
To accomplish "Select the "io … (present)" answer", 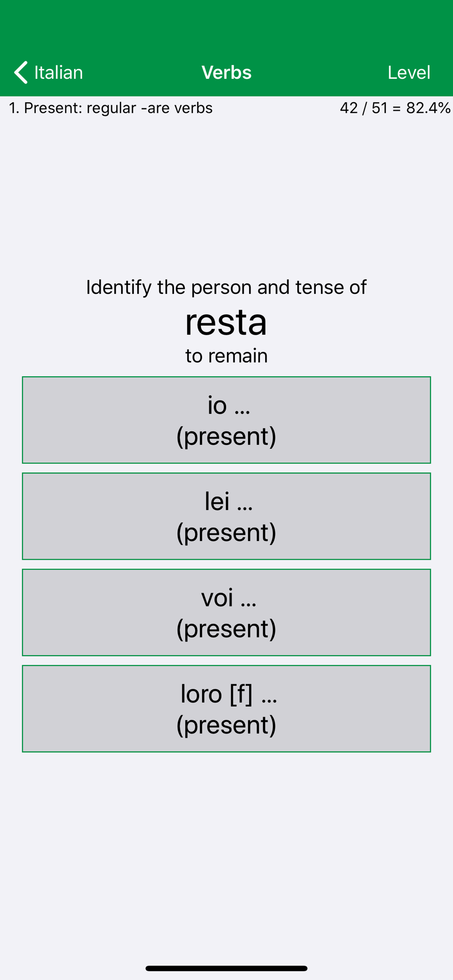I will [x=226, y=420].
